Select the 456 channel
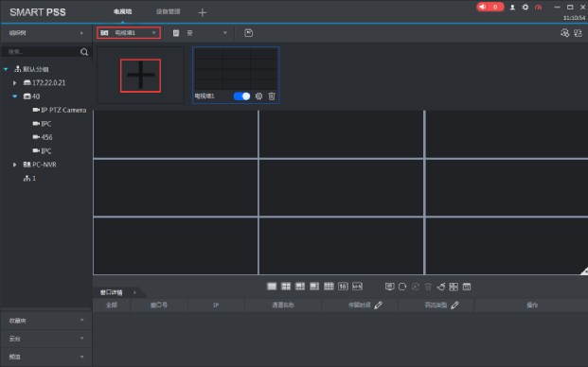 coord(43,137)
